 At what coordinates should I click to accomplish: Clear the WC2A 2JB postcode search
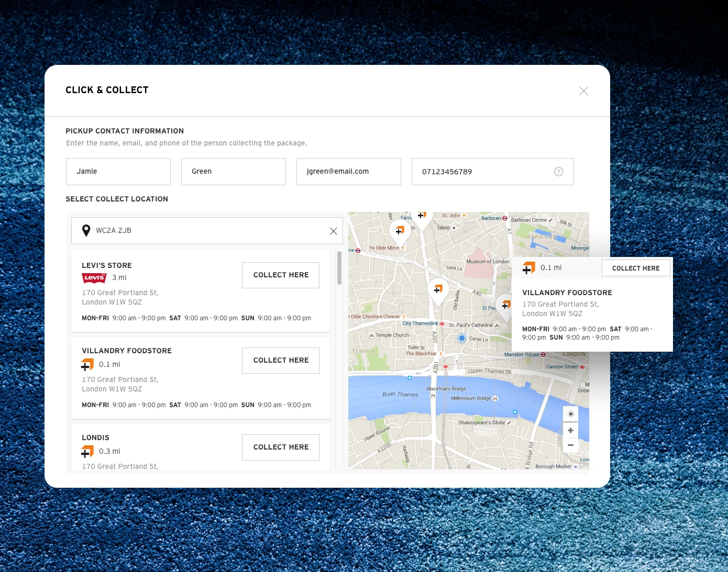click(x=333, y=231)
